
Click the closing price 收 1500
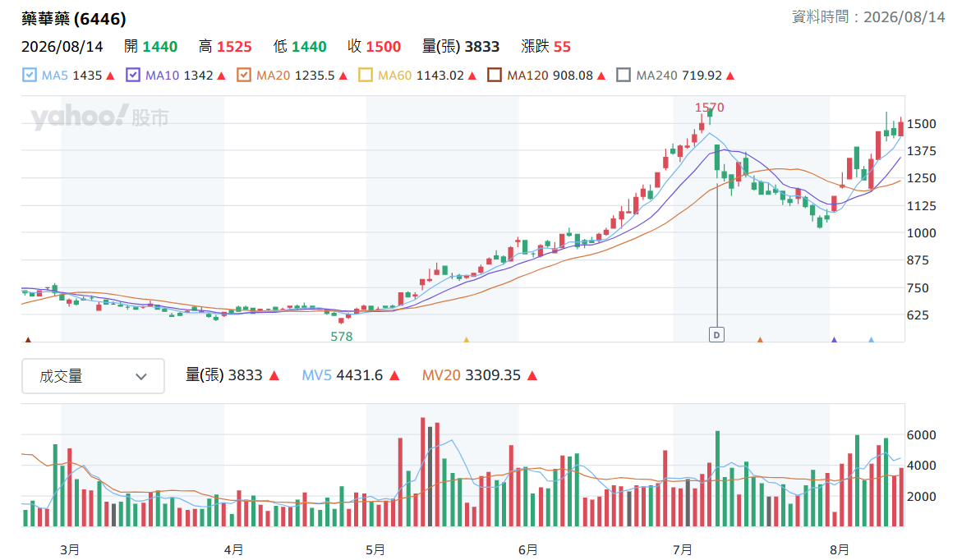pyautogui.click(x=374, y=47)
